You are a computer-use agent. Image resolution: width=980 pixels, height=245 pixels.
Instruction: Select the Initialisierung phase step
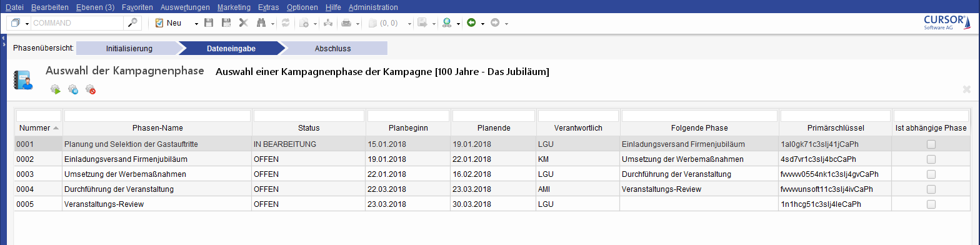(129, 48)
